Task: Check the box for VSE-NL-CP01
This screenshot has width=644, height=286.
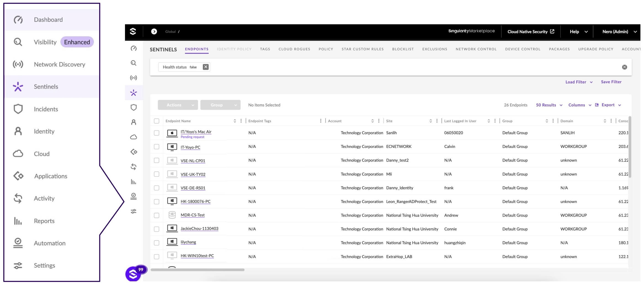Action: (156, 160)
